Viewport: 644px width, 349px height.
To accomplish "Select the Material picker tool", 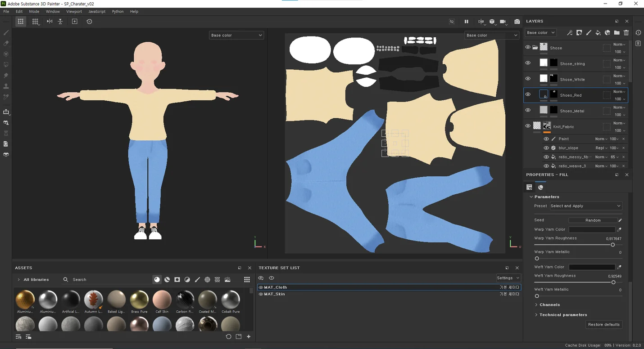I will point(6,97).
